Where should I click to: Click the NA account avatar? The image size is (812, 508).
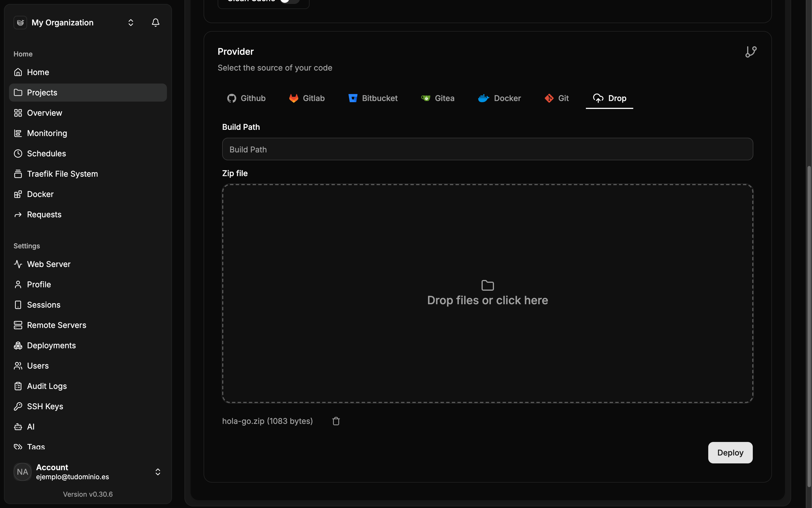(23, 472)
